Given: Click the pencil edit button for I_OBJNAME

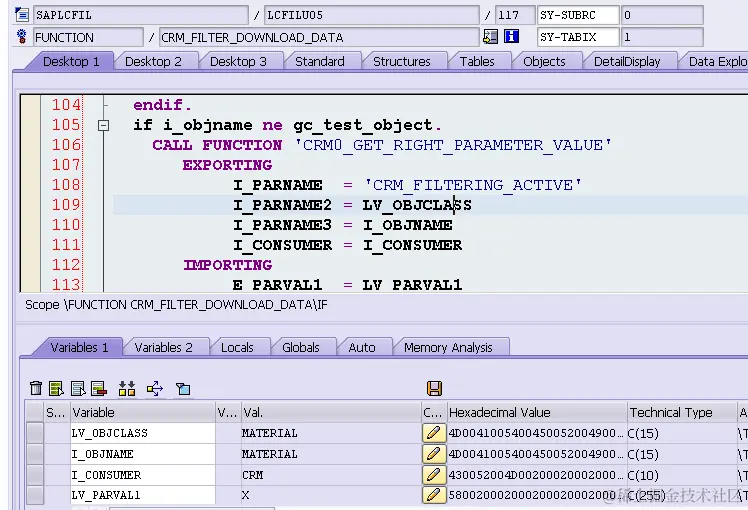Looking at the screenshot, I should click(434, 454).
